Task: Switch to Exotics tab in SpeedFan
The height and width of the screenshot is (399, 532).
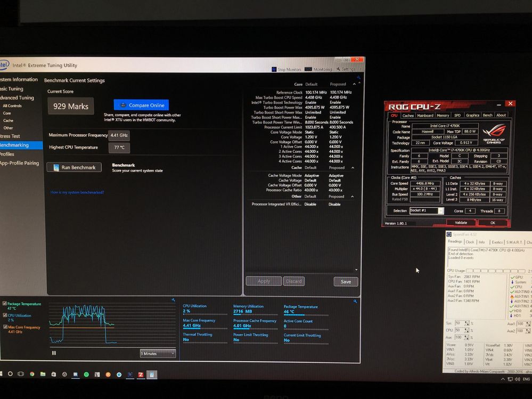Action: coord(497,242)
